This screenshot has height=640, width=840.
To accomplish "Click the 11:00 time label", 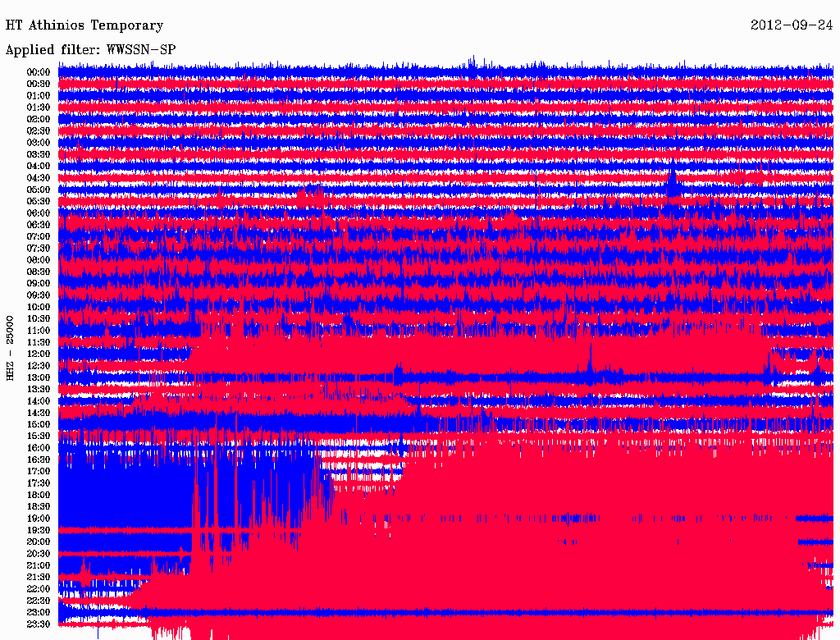I will point(39,330).
